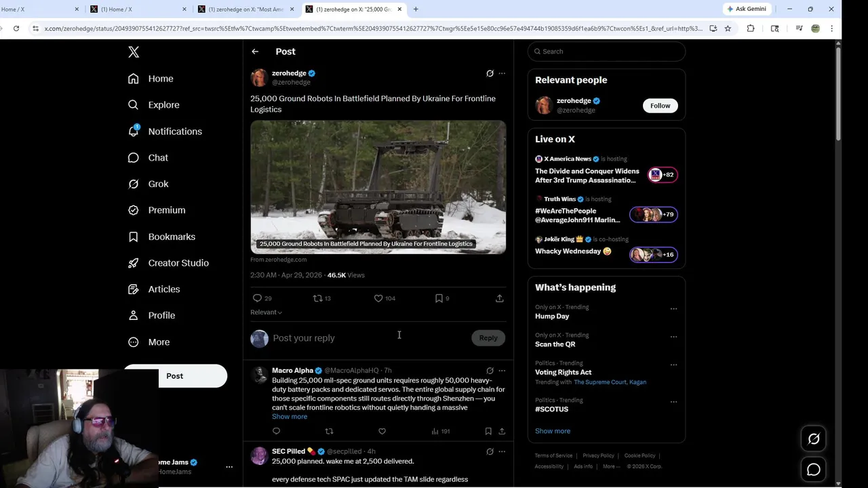Open Articles in sidebar

click(x=154, y=289)
